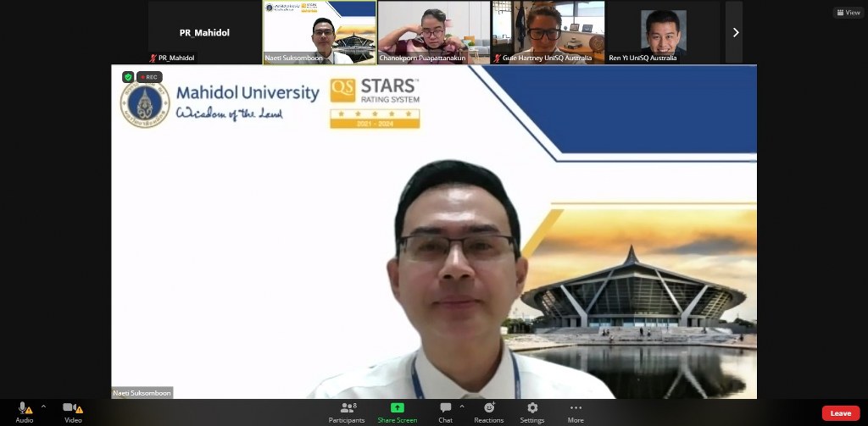Open the More options menu
Screen dimensions: 868x426
point(576,408)
